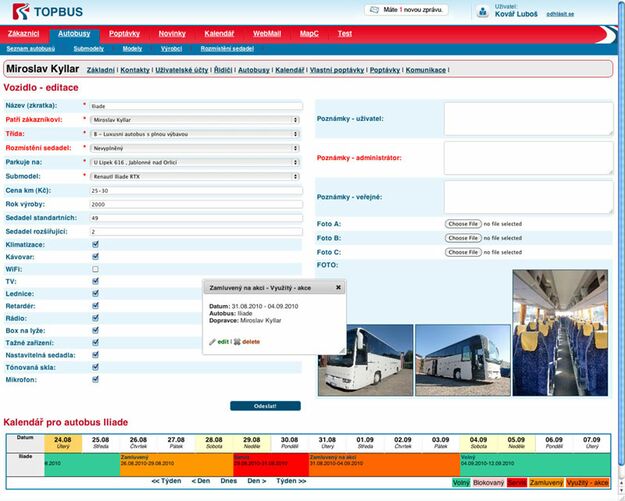Open the Kalendář main tab
The image size is (625, 501).
coord(219,34)
